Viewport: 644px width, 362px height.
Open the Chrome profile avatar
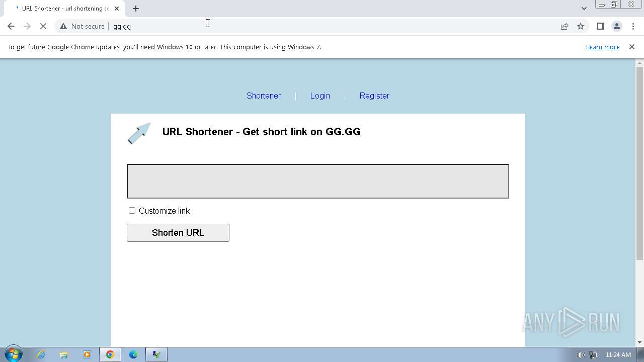[616, 26]
